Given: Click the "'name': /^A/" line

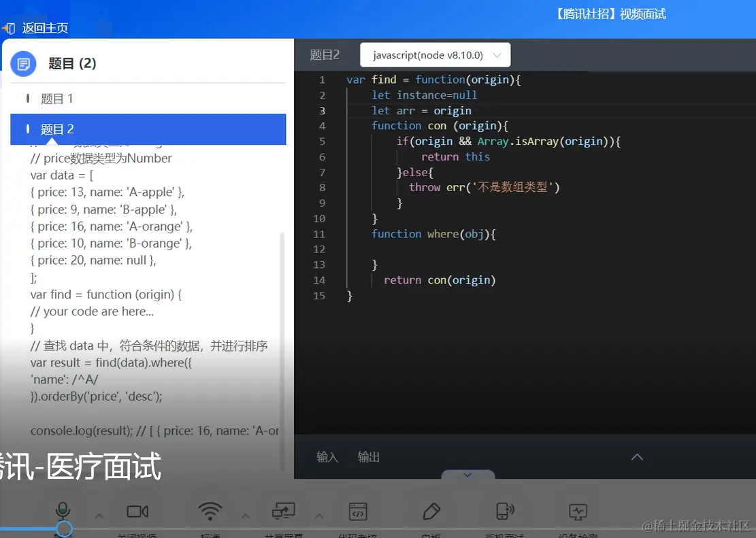Looking at the screenshot, I should tap(64, 380).
